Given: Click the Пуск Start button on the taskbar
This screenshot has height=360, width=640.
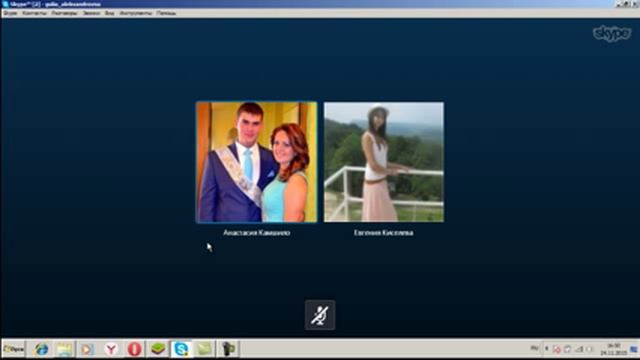Looking at the screenshot, I should point(13,349).
